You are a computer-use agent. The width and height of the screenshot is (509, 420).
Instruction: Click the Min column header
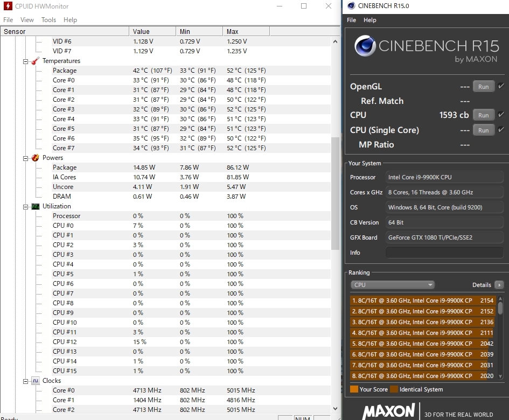[x=199, y=31]
